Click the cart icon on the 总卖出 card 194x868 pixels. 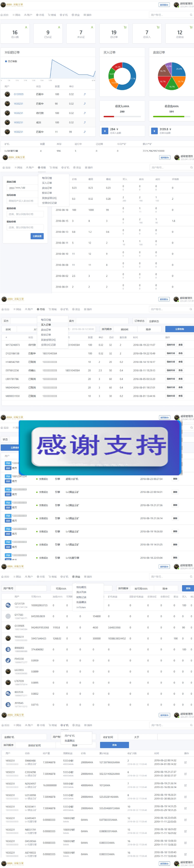[191, 27]
